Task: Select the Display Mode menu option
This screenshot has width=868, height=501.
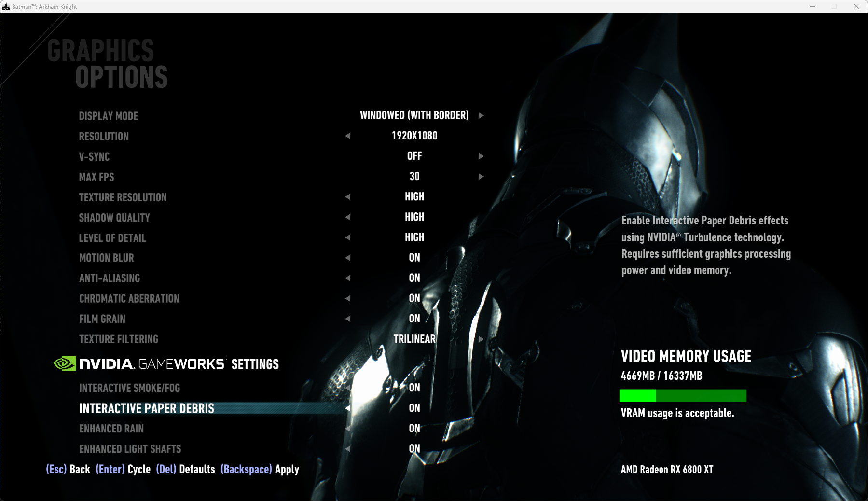Action: click(x=109, y=116)
